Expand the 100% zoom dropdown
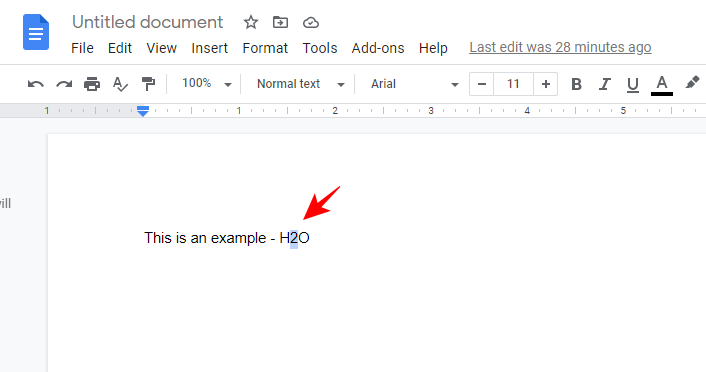The width and height of the screenshot is (706, 372). pyautogui.click(x=207, y=84)
